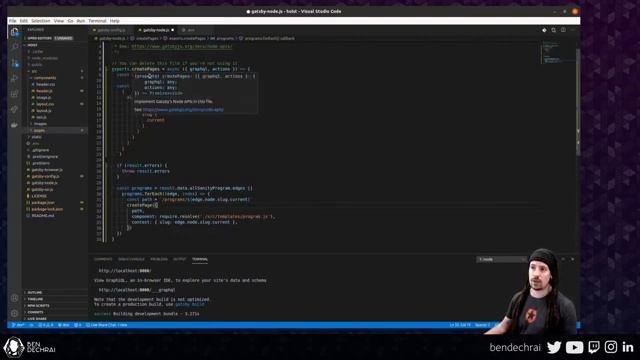Click the code minimap preview
The height and width of the screenshot is (360, 640).
coord(558,53)
